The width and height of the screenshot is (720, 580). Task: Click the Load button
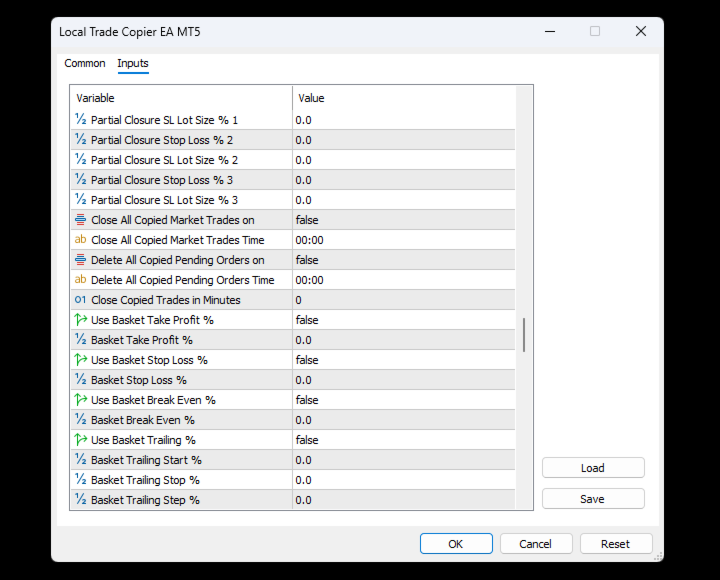593,468
